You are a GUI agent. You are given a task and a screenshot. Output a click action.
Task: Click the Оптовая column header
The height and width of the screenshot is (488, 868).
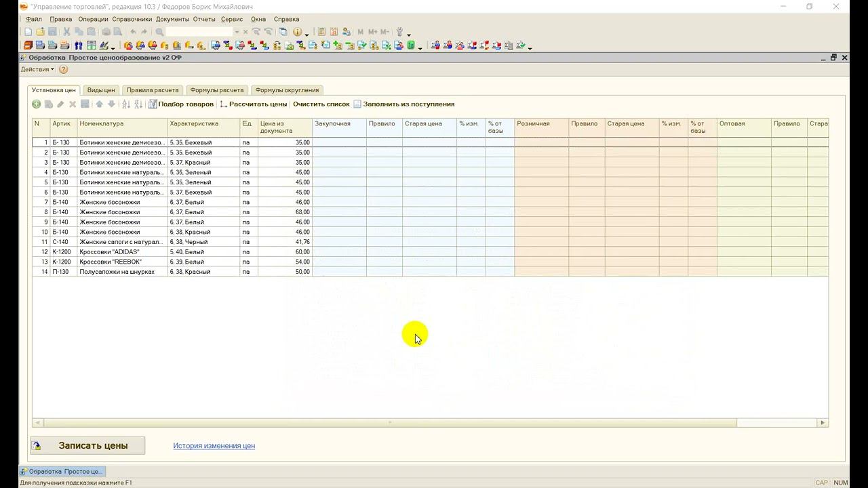click(744, 127)
